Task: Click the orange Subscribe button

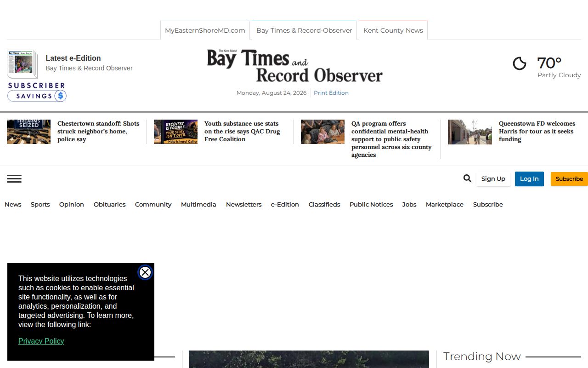Action: point(569,179)
